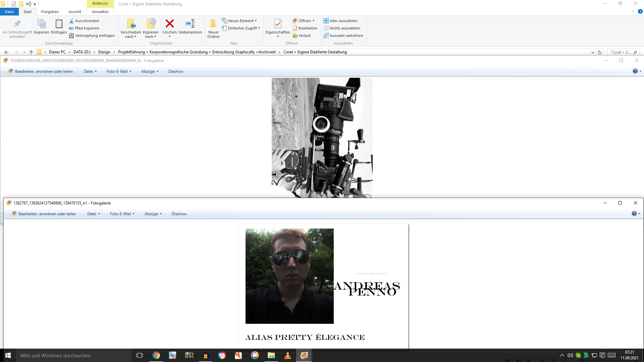Click the Eigenschaften properties icon
Viewport: 644px width, 362px height.
(x=278, y=24)
